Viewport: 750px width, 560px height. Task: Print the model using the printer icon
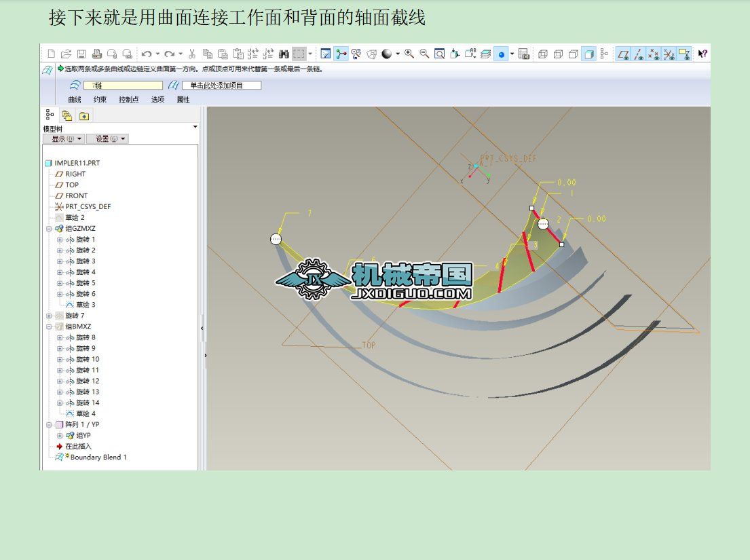[97, 54]
